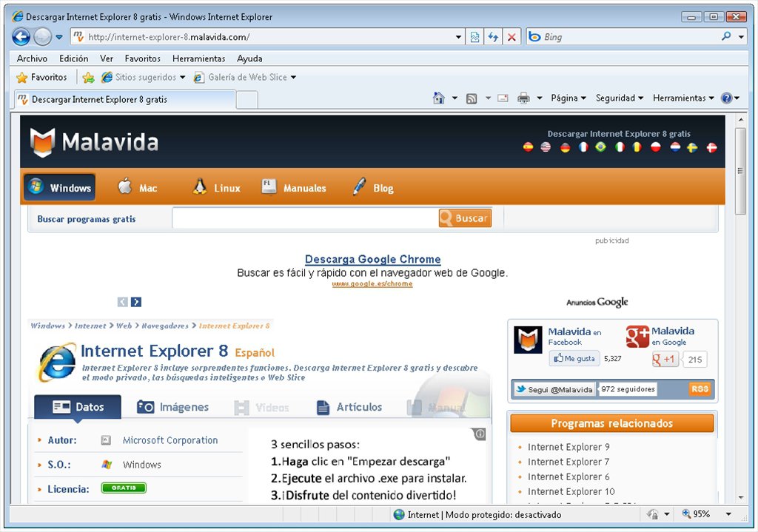The width and height of the screenshot is (758, 532).
Task: Open the Herramientas menu in menu bar
Action: (198, 58)
